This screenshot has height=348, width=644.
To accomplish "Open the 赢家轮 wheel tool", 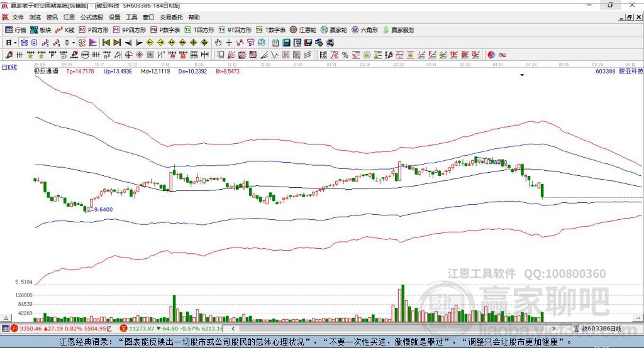I will [x=334, y=30].
